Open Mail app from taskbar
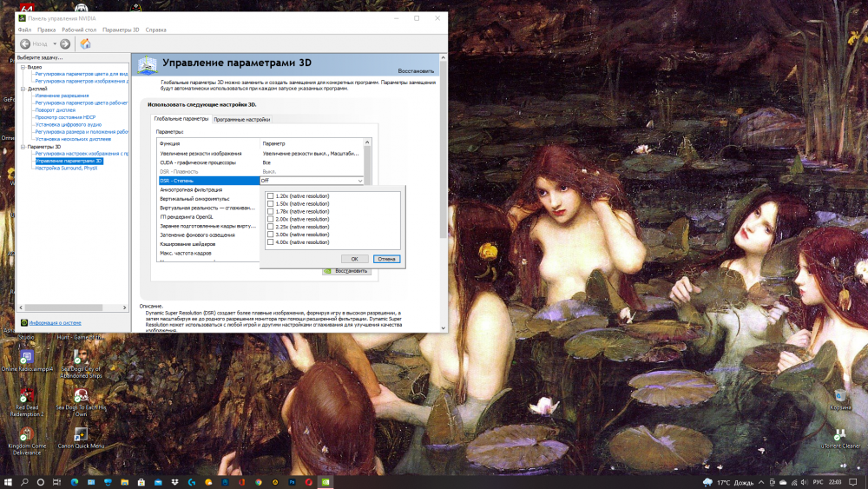The height and width of the screenshot is (489, 868). pos(158,482)
